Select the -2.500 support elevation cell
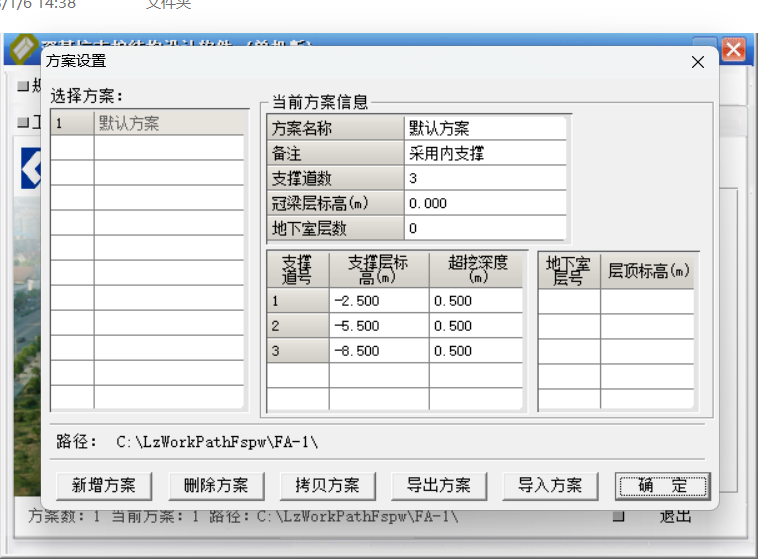The height and width of the screenshot is (559, 758). pyautogui.click(x=378, y=301)
